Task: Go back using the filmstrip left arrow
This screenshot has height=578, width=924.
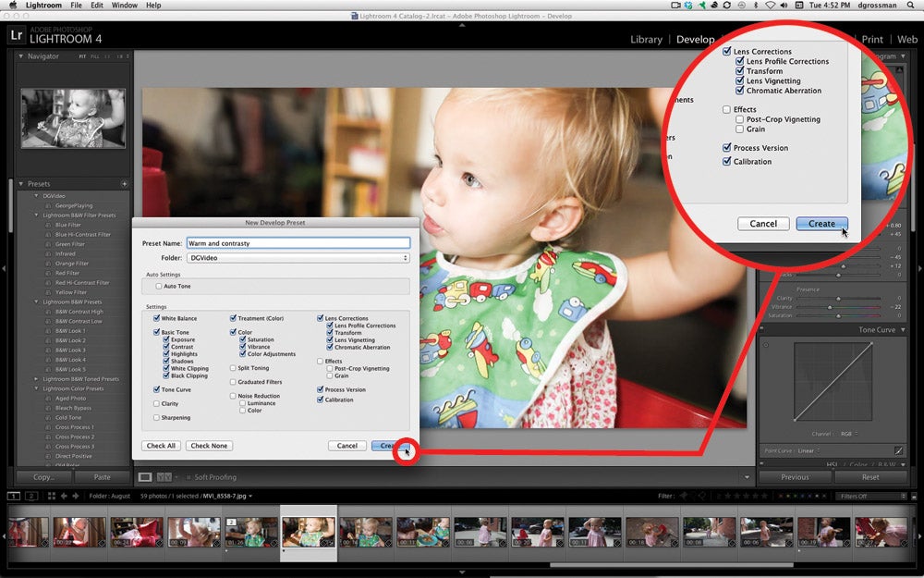Action: (64, 496)
